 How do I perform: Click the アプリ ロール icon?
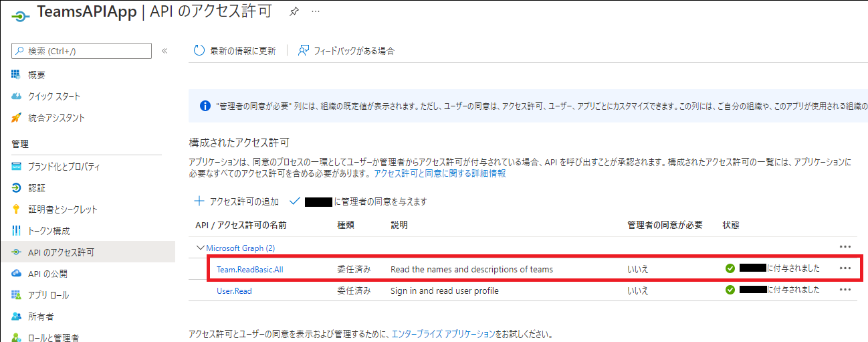(17, 295)
